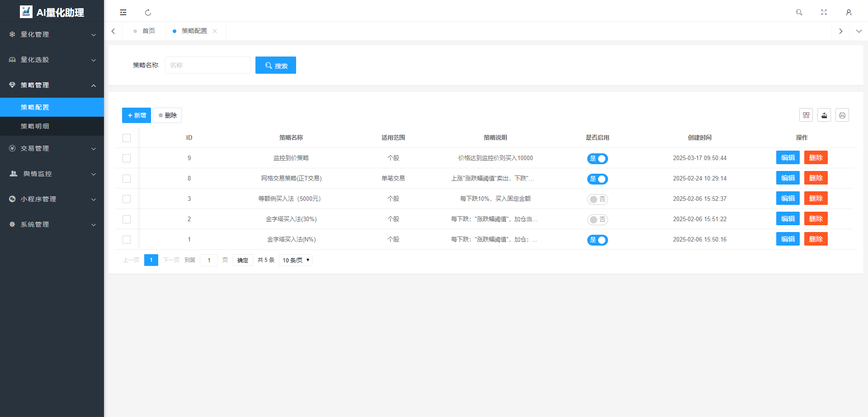Switch to the 首页 tab
The width and height of the screenshot is (868, 417).
pyautogui.click(x=148, y=31)
